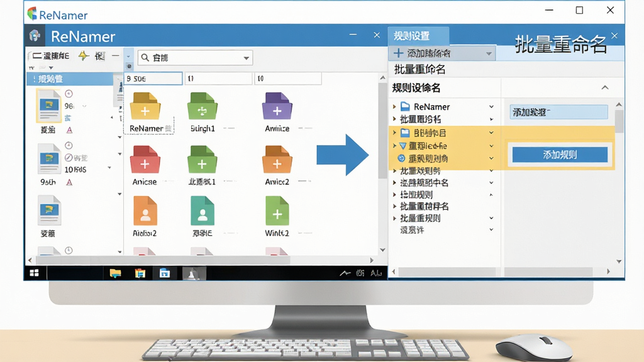This screenshot has width=644, height=362.
Task: Click the blue funnel icon in tree
Action: tap(402, 146)
